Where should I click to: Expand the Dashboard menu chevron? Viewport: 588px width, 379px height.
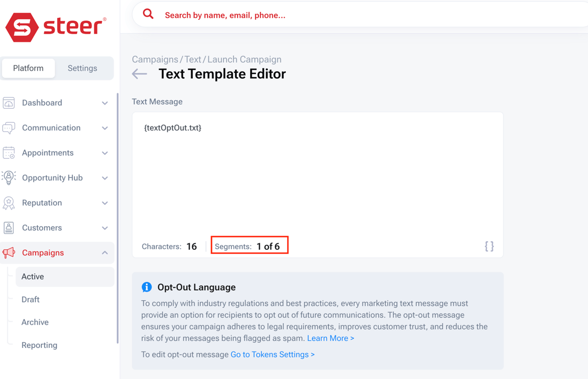[x=105, y=103]
